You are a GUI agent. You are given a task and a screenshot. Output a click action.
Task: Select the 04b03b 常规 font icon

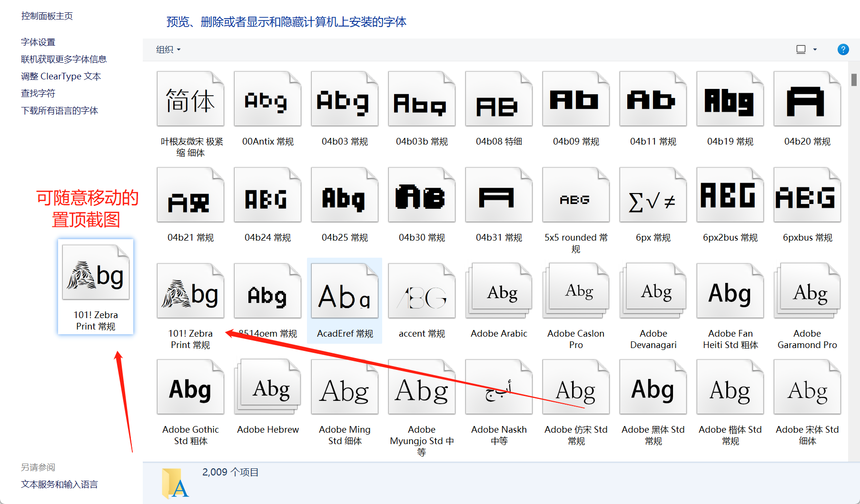[x=422, y=99]
